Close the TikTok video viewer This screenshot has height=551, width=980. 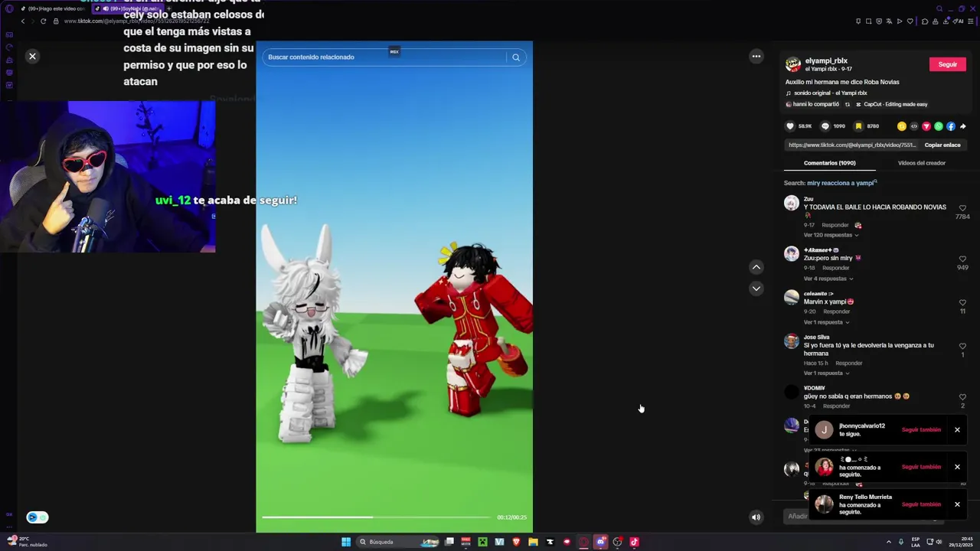pyautogui.click(x=32, y=56)
